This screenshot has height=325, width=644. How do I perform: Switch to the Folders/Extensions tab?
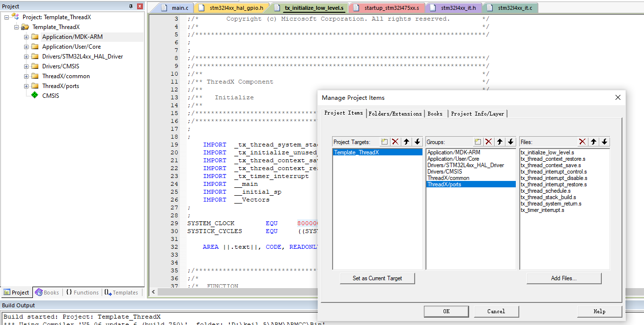394,113
